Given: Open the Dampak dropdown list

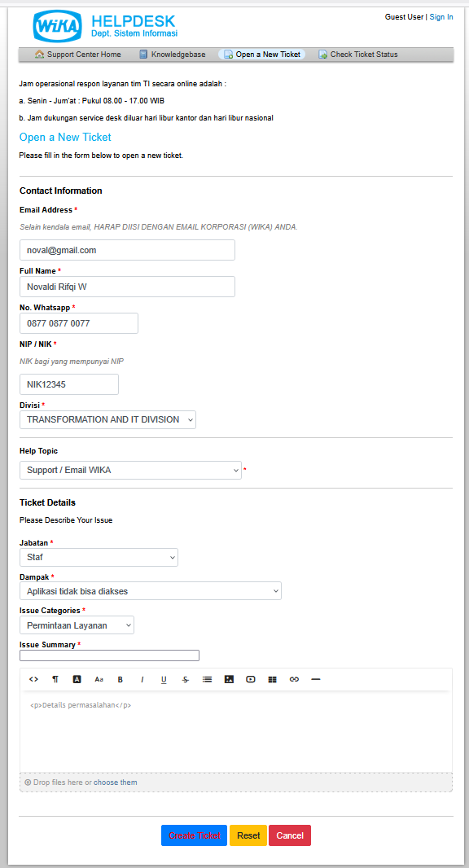Looking at the screenshot, I should point(151,590).
